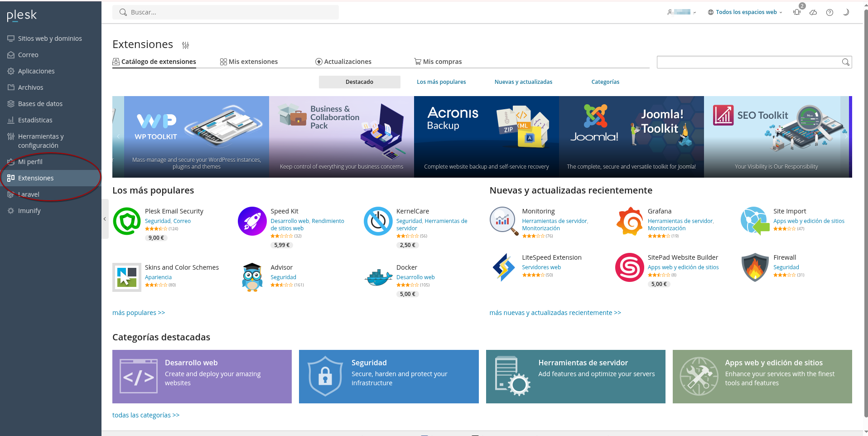Open the Joomla! Toolkit banner
This screenshot has width=868, height=436.
click(632, 137)
